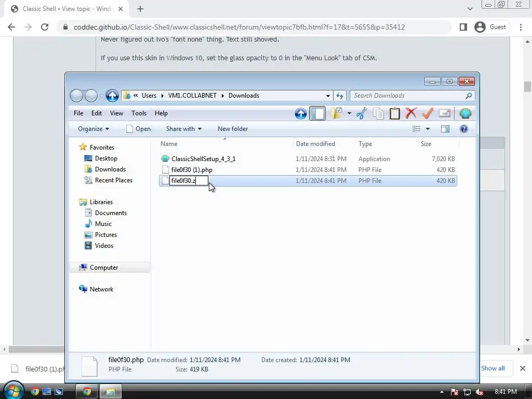Click inside the file0f30 rename text box

pyautogui.click(x=189, y=180)
